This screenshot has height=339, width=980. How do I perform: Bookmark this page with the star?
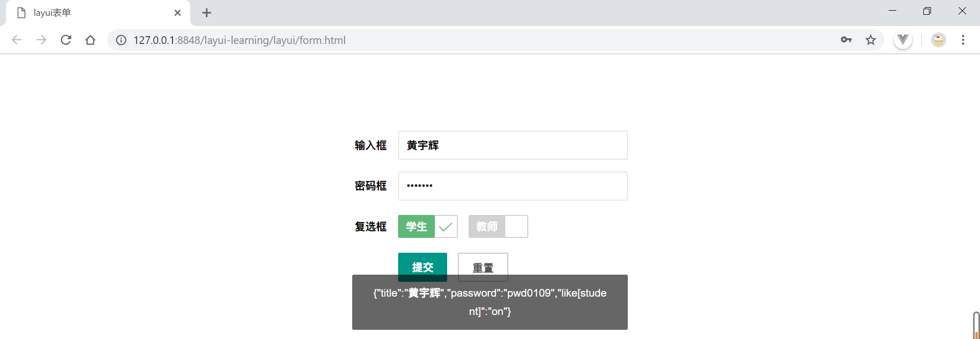tap(871, 40)
